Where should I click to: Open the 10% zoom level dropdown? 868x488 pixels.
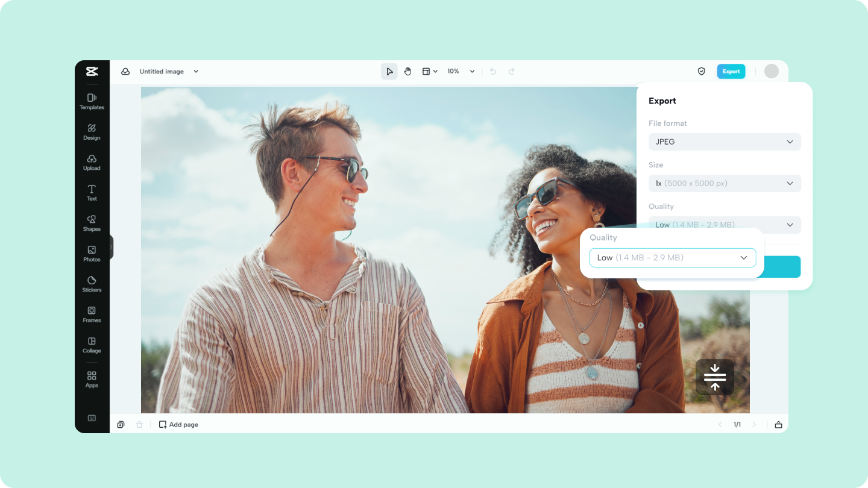(461, 71)
